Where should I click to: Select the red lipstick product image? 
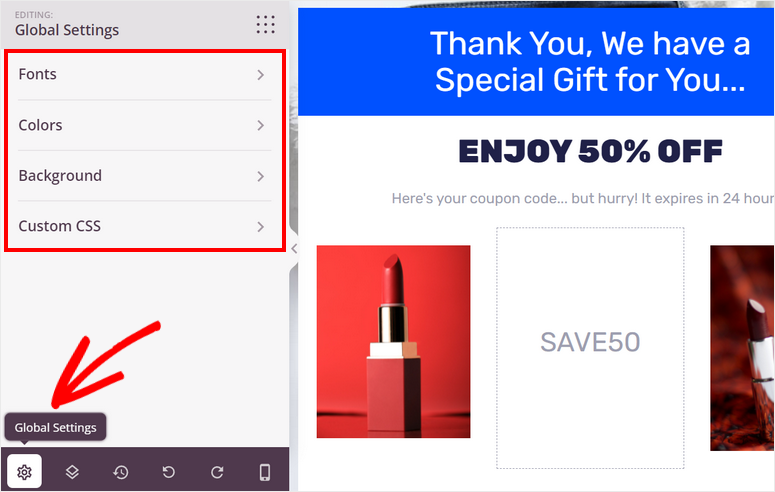pyautogui.click(x=393, y=342)
